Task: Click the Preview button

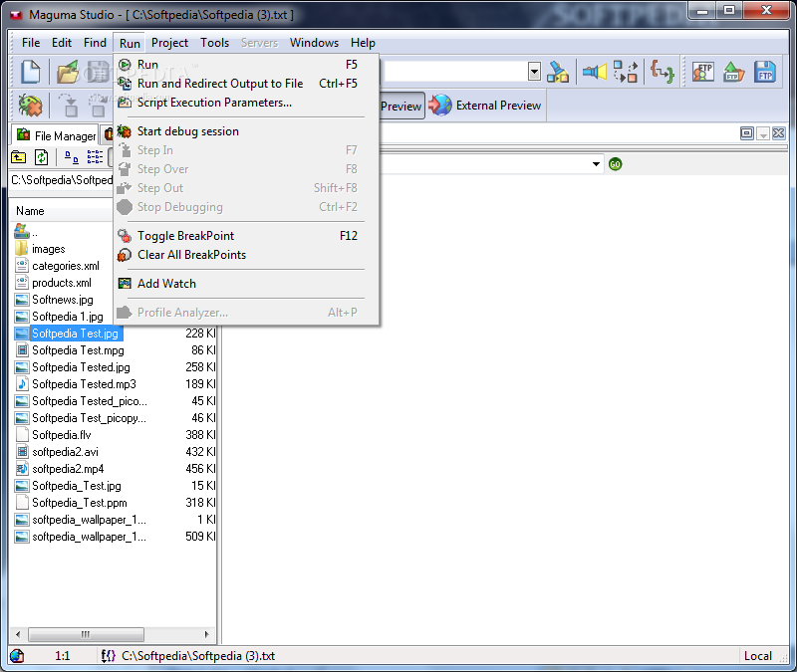Action: tap(401, 106)
